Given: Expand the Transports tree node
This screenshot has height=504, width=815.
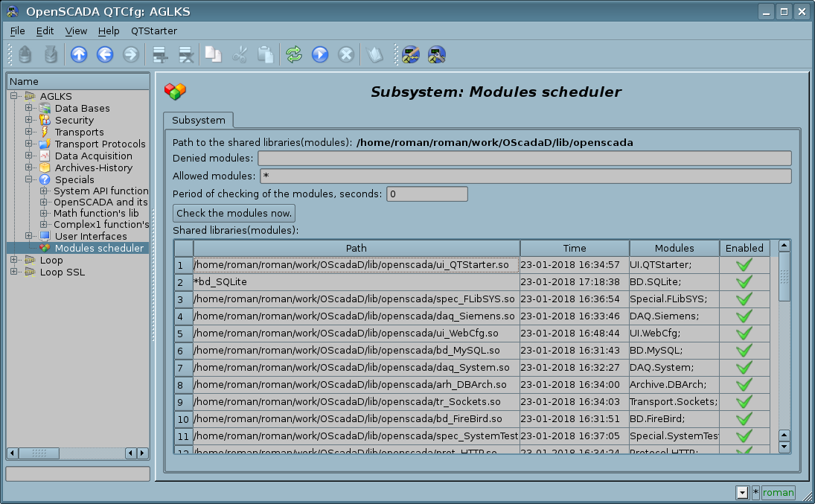Looking at the screenshot, I should point(28,132).
